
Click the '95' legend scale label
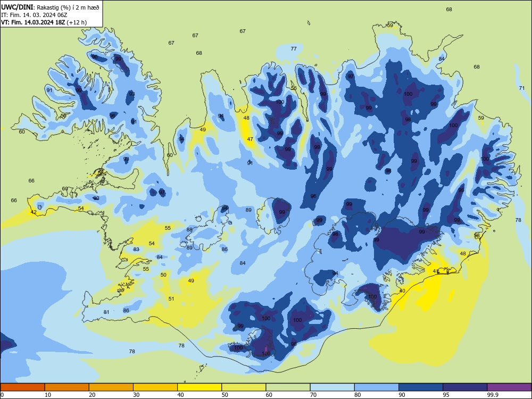(x=446, y=395)
